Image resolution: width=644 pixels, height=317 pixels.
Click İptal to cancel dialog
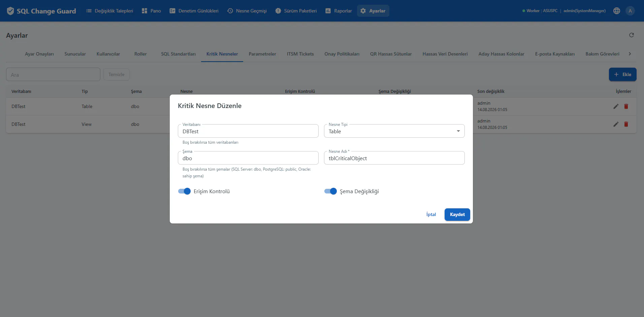[431, 214]
